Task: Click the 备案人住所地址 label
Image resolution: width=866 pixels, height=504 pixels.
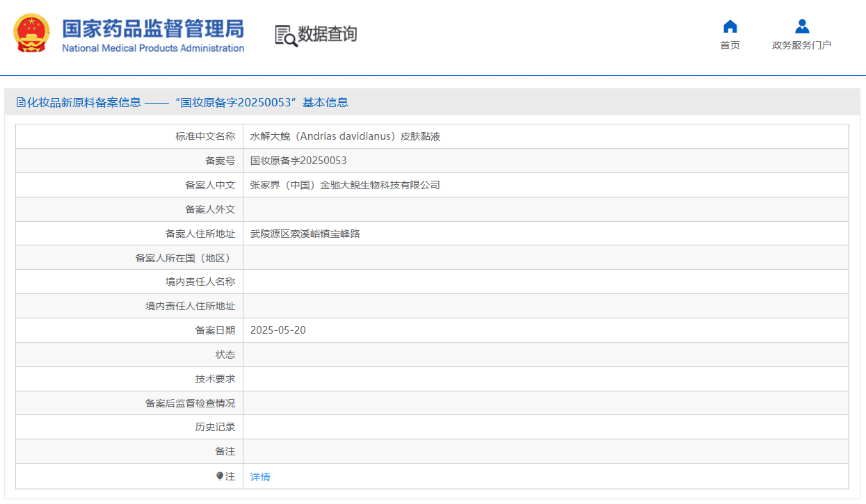Action: (200, 234)
